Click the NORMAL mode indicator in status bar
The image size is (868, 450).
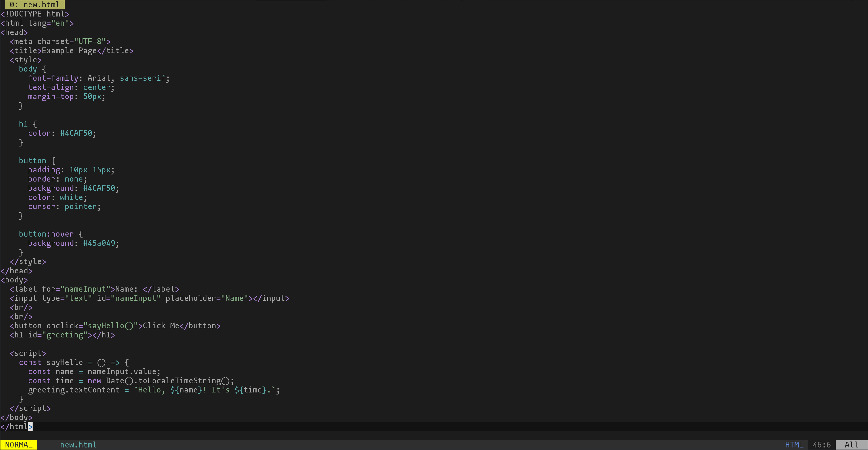19,445
